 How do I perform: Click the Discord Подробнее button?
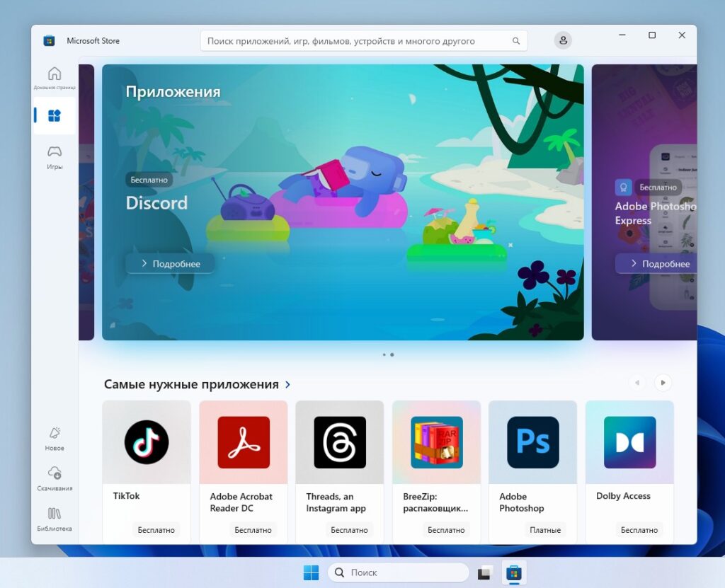tap(170, 263)
